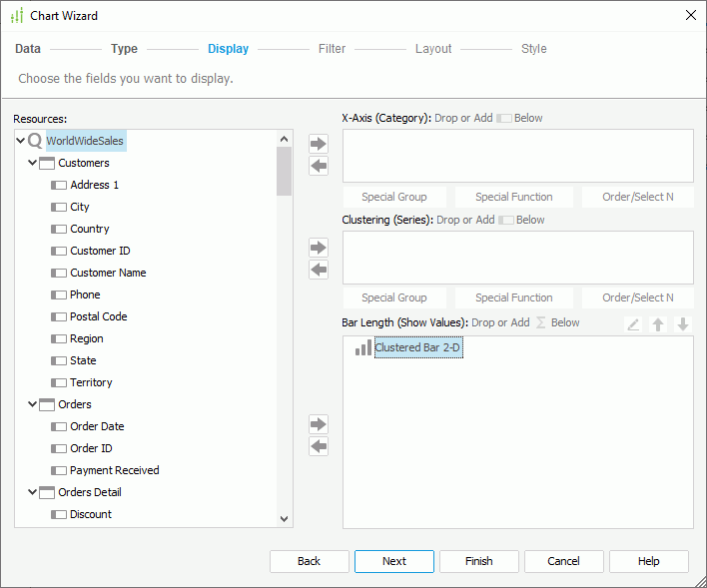This screenshot has width=707, height=588.
Task: Collapse the WorldWideSales query node
Action: coord(21,141)
